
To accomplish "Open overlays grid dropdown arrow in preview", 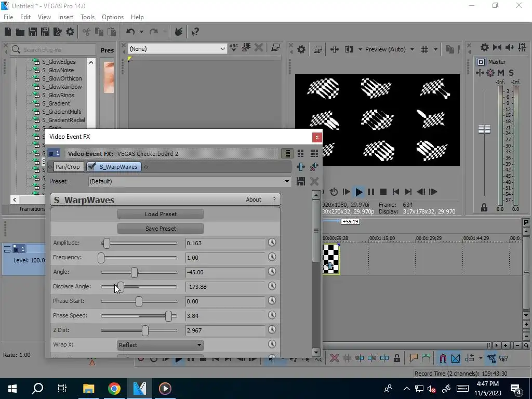I will tap(435, 49).
